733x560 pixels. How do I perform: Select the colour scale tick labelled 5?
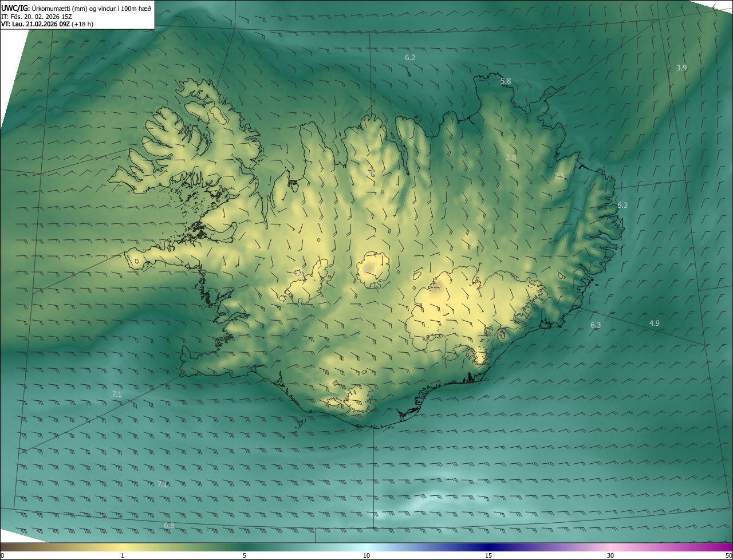point(245,555)
